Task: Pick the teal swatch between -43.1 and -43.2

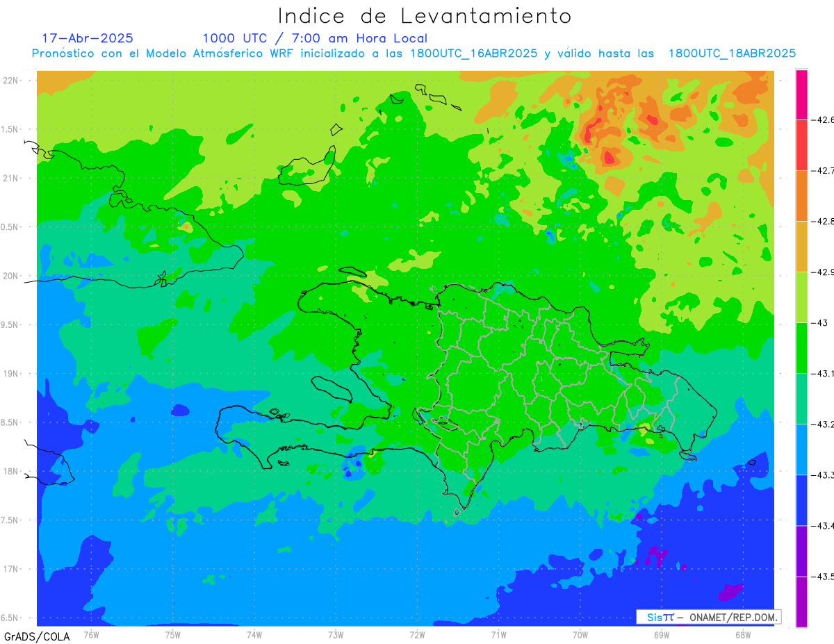Action: tap(801, 398)
